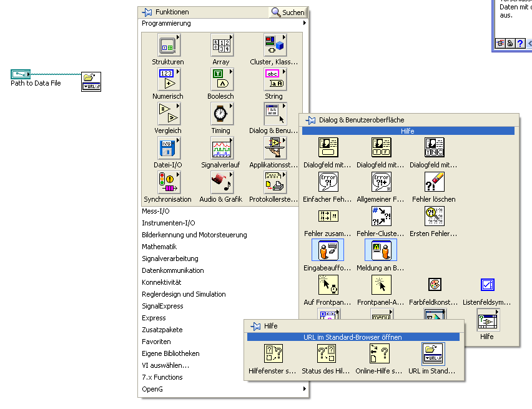The width and height of the screenshot is (532, 409).
Task: Open Bilderkennung und Motorsteuerung category
Action: [194, 235]
